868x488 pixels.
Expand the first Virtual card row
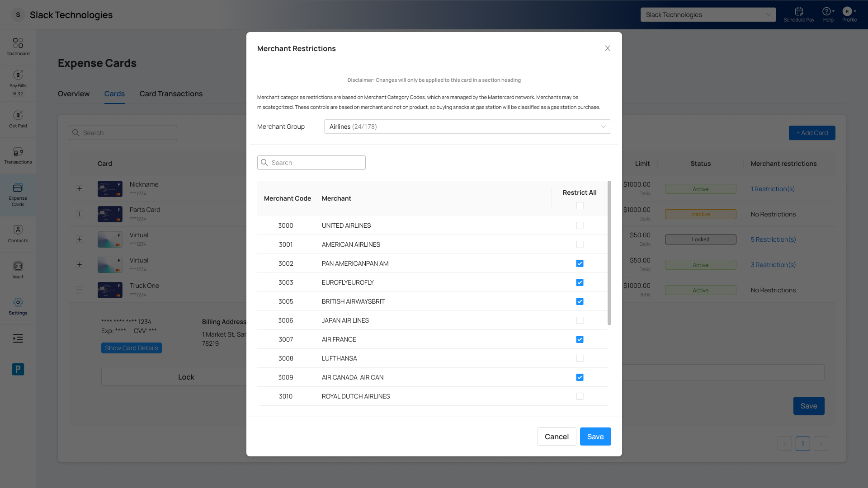click(80, 239)
